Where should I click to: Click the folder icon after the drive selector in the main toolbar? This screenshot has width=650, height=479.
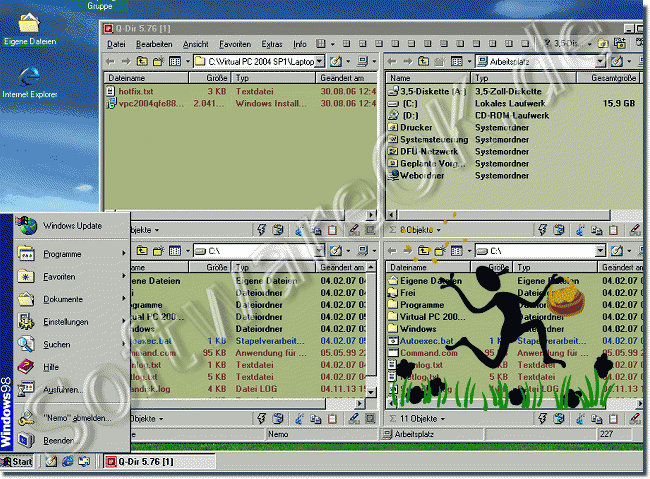pyautogui.click(x=603, y=44)
